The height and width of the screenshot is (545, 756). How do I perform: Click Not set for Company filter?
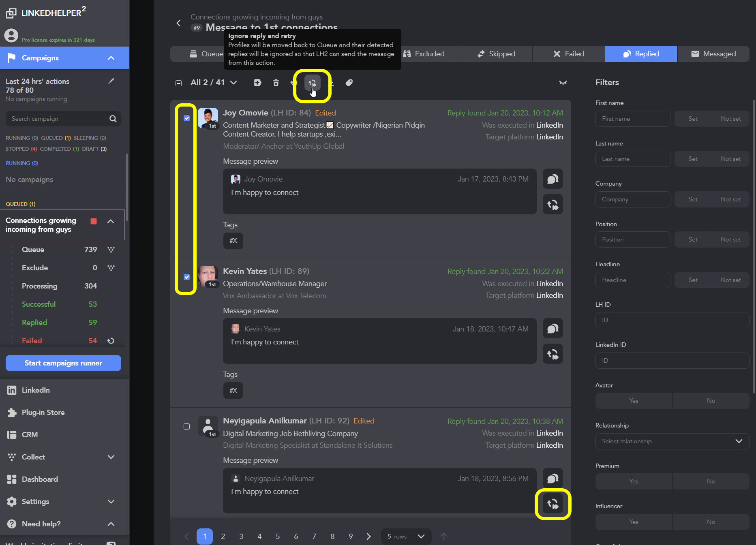tap(730, 199)
